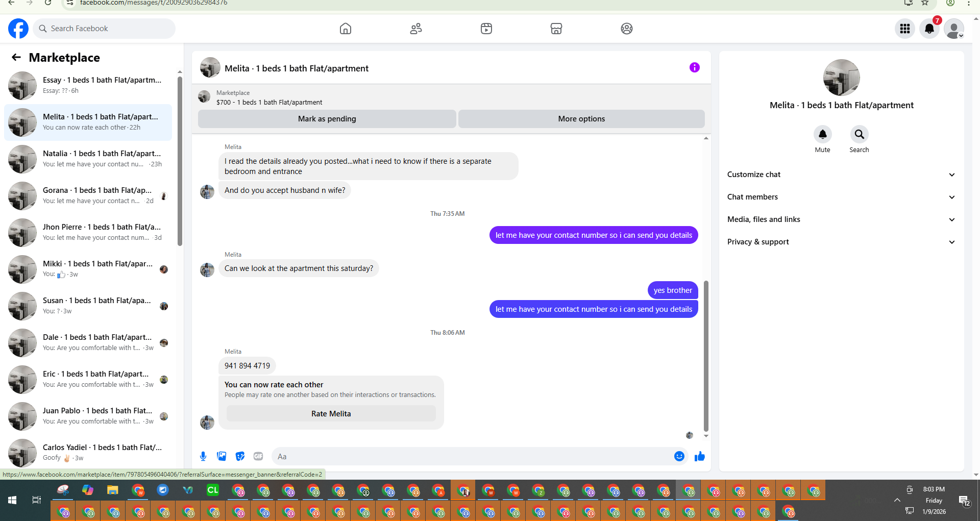Screen dimensions: 980x521
Task: Open account profile avatar menu
Action: pos(953,29)
